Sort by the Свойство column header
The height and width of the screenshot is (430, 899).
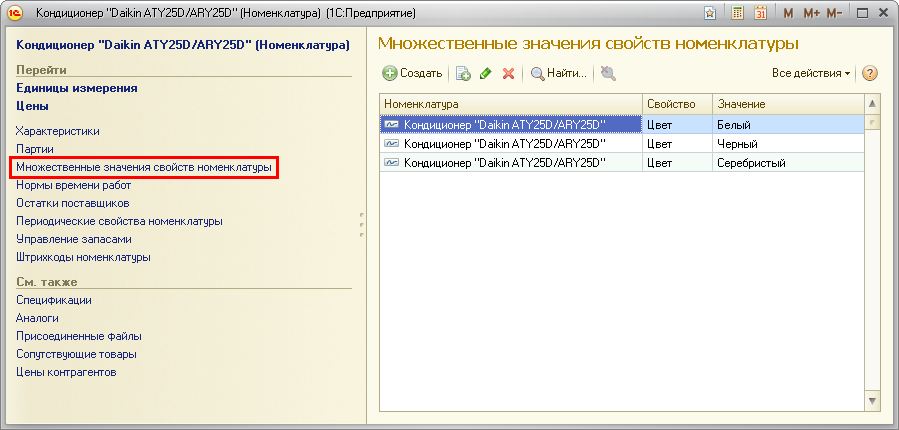coord(677,104)
